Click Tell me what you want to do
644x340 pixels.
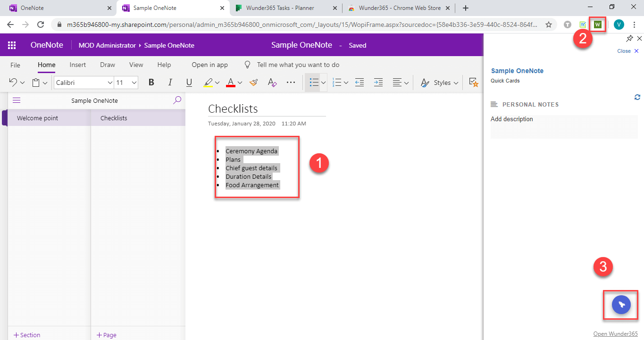coord(298,65)
